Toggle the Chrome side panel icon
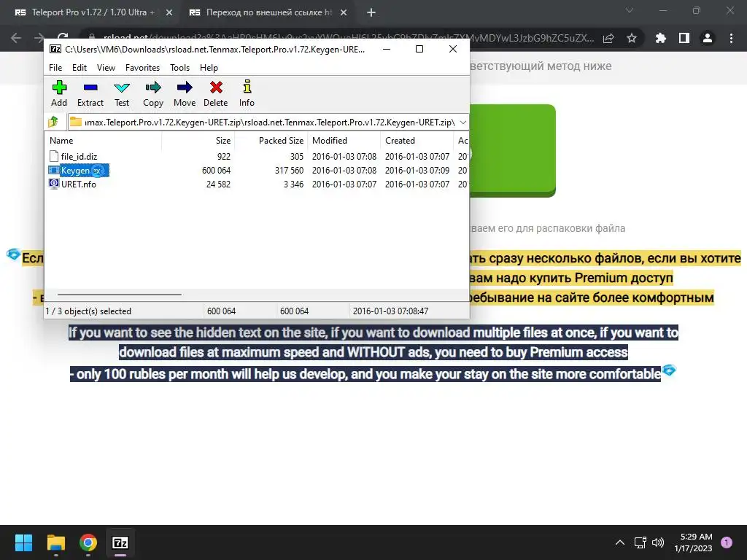Image resolution: width=747 pixels, height=560 pixels. [684, 38]
